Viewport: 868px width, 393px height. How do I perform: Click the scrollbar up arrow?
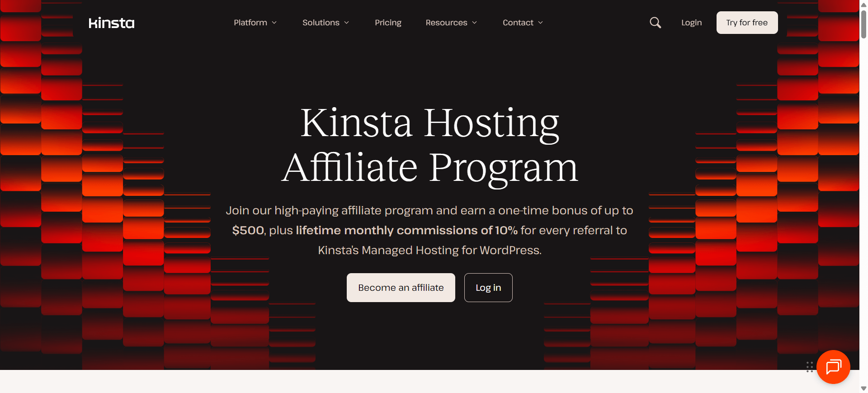(863, 4)
